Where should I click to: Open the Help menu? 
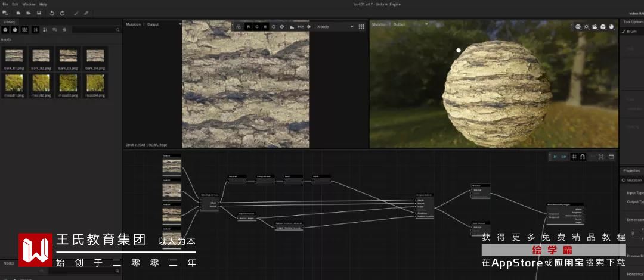(x=43, y=4)
